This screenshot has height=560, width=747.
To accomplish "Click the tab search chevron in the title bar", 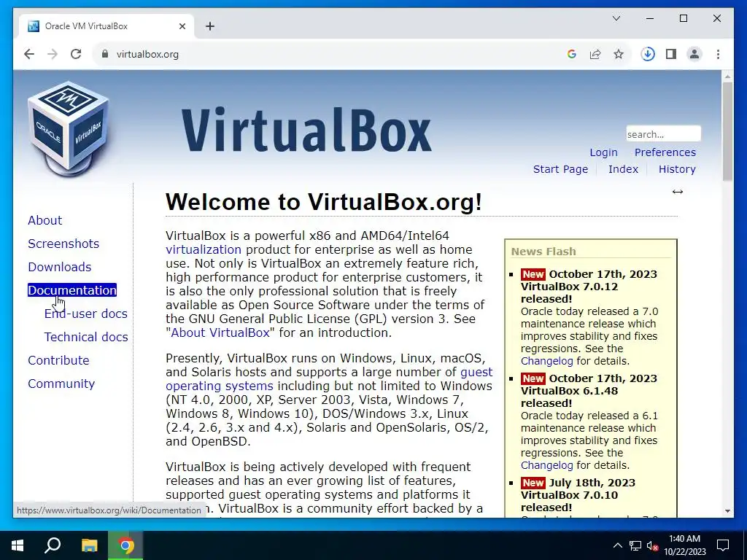I will pos(616,18).
